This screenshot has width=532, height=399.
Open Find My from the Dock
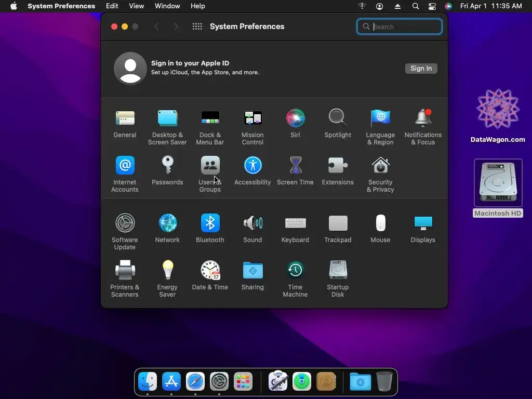tap(302, 381)
